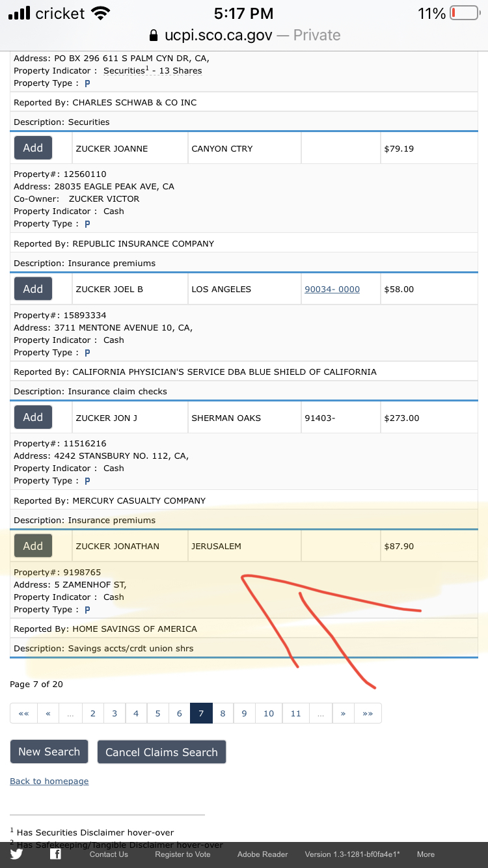The image size is (488, 868).
Task: Jump to last page with »» button
Action: pos(368,713)
